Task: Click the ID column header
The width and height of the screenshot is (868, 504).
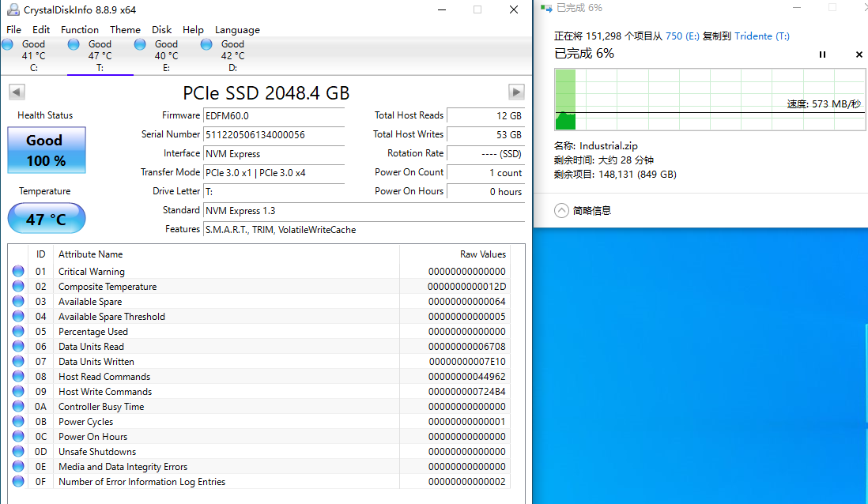Action: pos(40,254)
